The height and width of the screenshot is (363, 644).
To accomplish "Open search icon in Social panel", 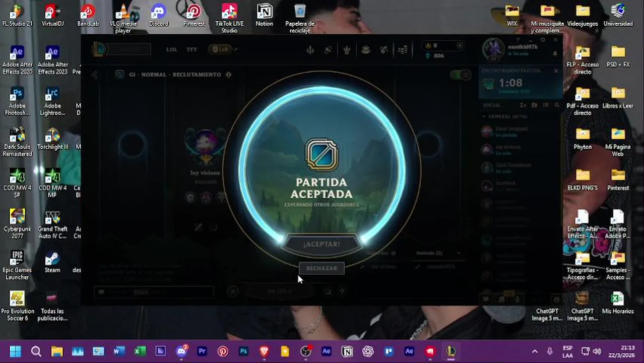I will [x=557, y=105].
